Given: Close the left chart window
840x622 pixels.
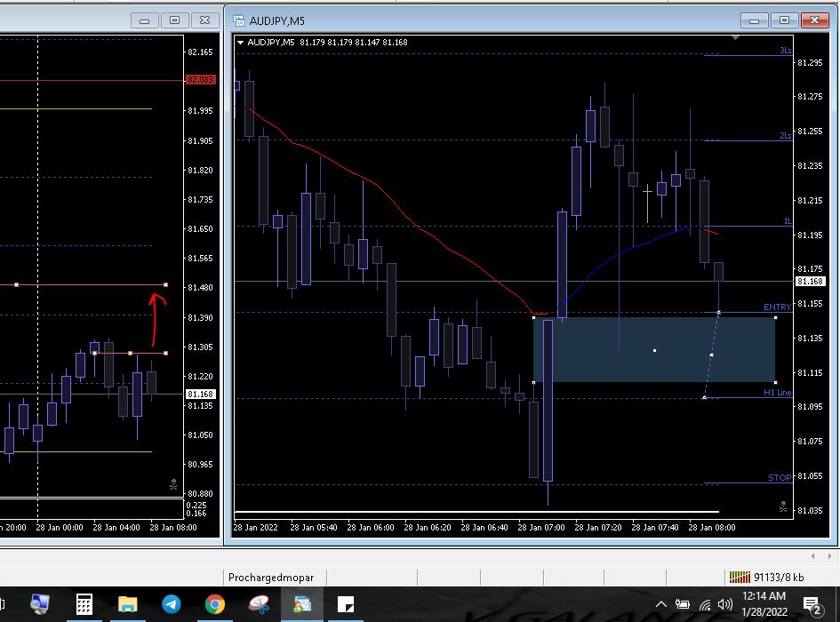Looking at the screenshot, I should click(x=204, y=20).
